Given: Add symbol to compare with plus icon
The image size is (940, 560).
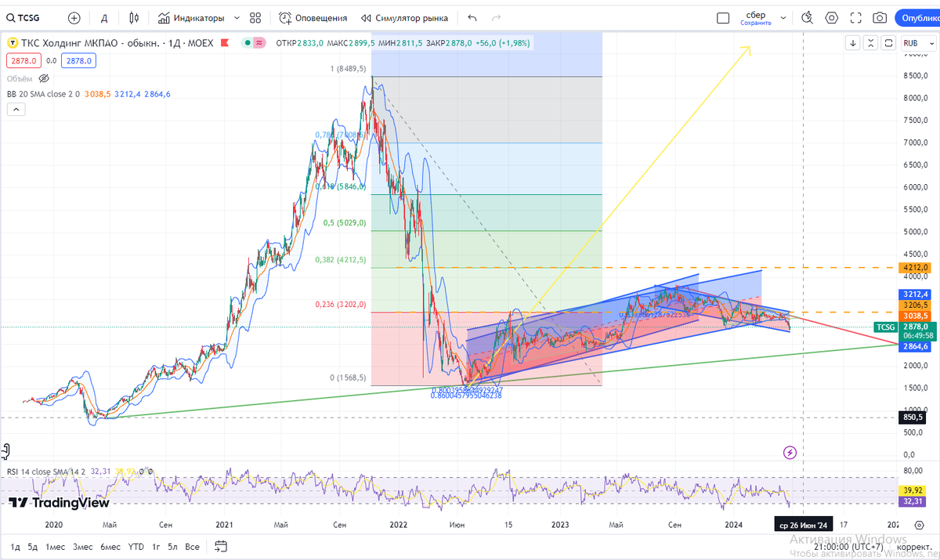Looking at the screenshot, I should [x=74, y=17].
